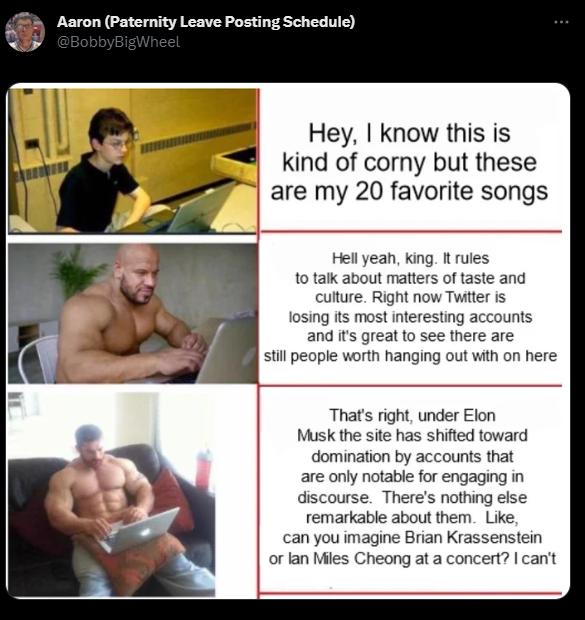This screenshot has width=585, height=620.
Task: Click the 'Hell yeah, king' text panel
Action: (410, 307)
